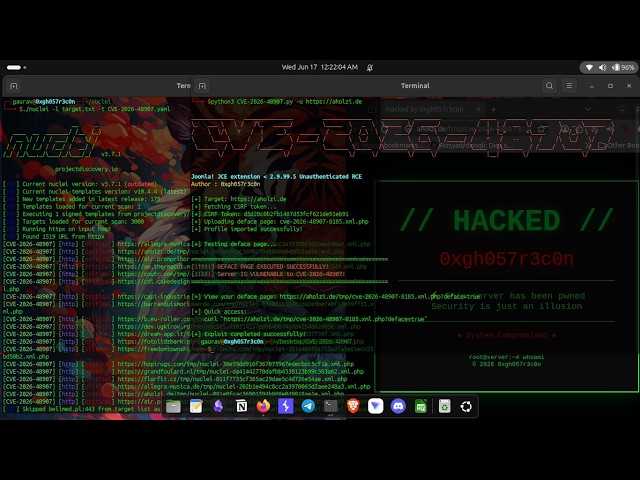Maximize the front Terminal window
Screen dimensions: 640x480
(610, 86)
